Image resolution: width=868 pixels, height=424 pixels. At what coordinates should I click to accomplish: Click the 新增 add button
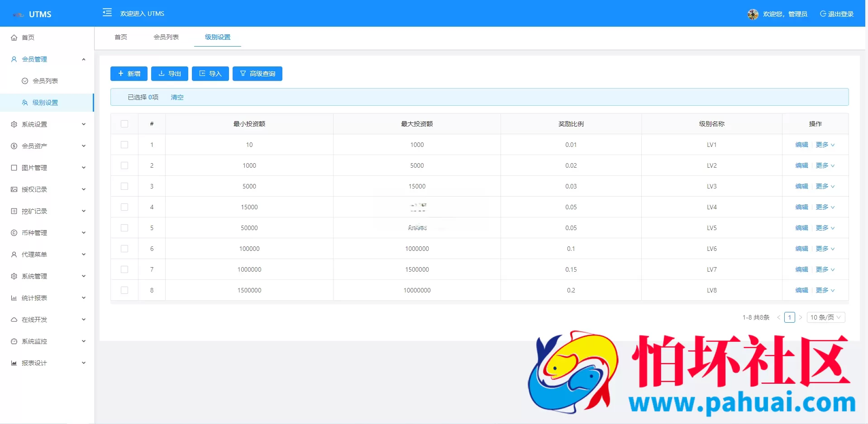point(129,74)
